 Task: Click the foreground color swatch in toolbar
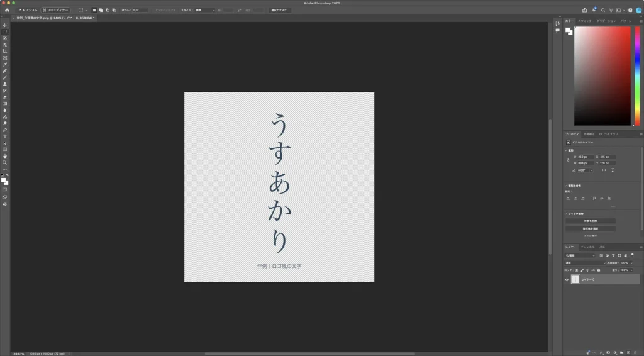(4, 181)
